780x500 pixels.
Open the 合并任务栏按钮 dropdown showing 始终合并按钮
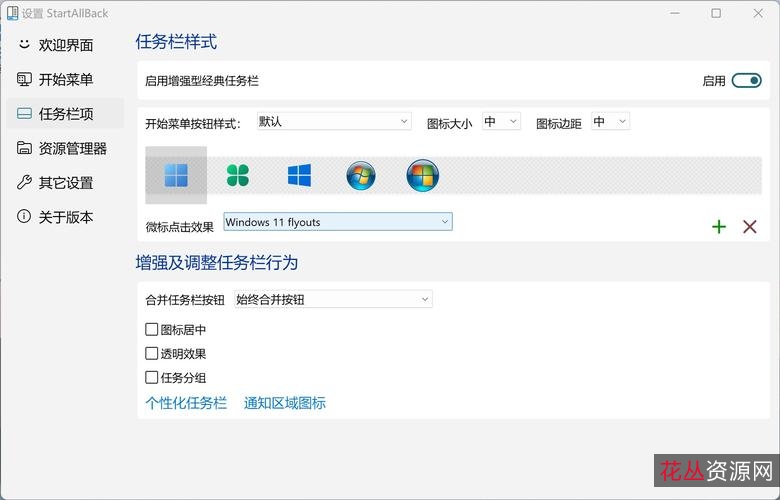(333, 299)
